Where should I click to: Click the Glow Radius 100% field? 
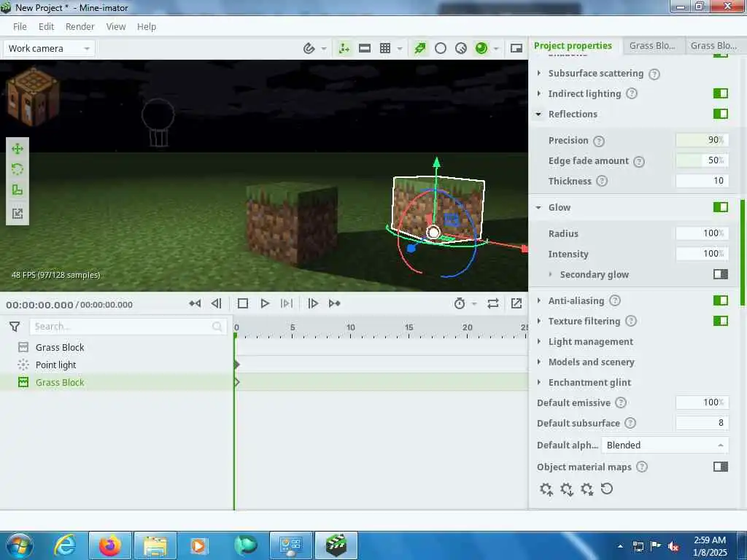coord(702,233)
